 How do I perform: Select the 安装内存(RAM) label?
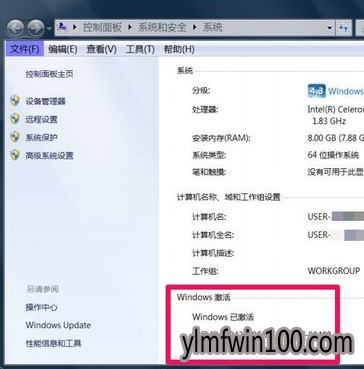click(x=221, y=138)
